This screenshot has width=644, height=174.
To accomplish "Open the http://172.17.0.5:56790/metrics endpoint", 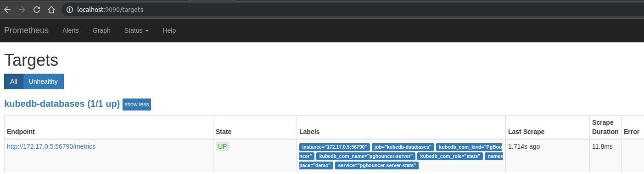I will click(51, 146).
